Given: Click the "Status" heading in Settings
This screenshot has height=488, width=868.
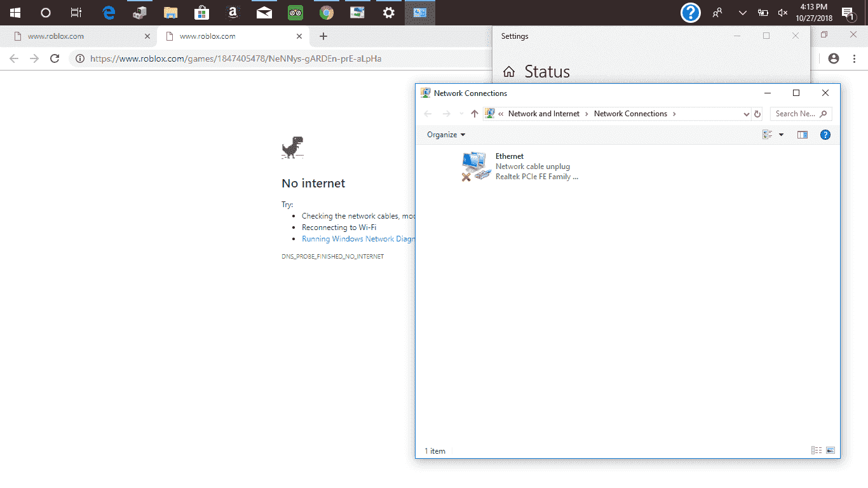Looking at the screenshot, I should 547,72.
